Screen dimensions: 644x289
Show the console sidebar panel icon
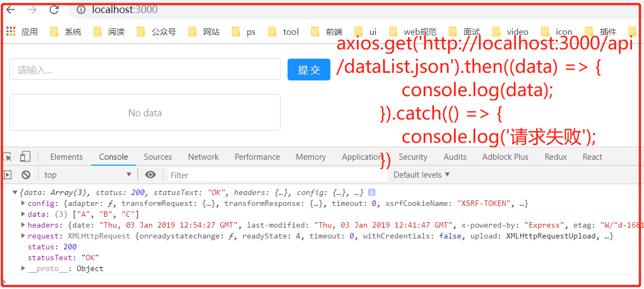(7, 175)
